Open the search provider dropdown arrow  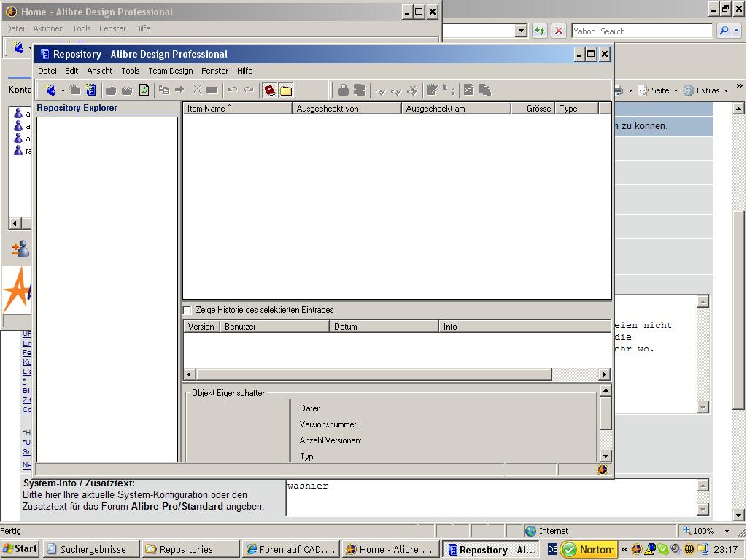(x=737, y=31)
